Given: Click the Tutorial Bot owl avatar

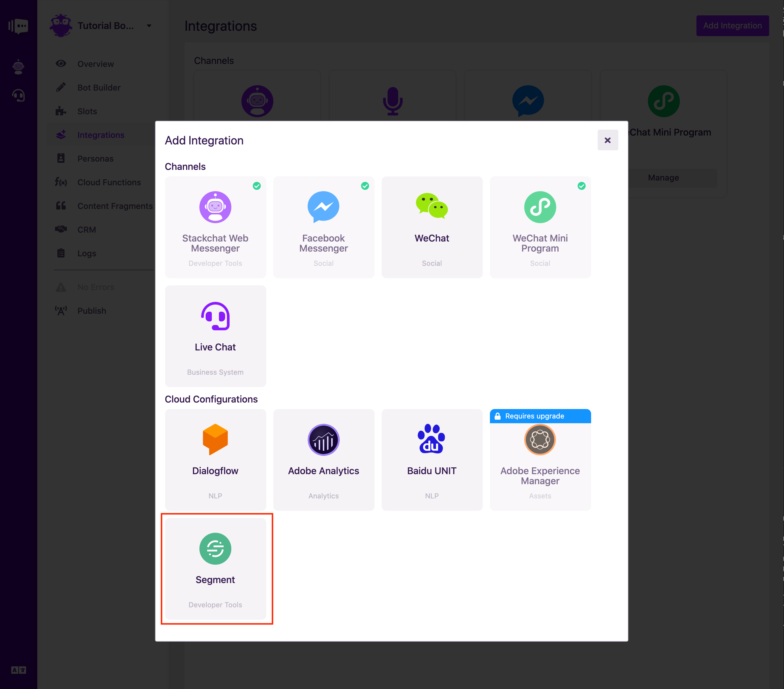Looking at the screenshot, I should click(x=61, y=26).
